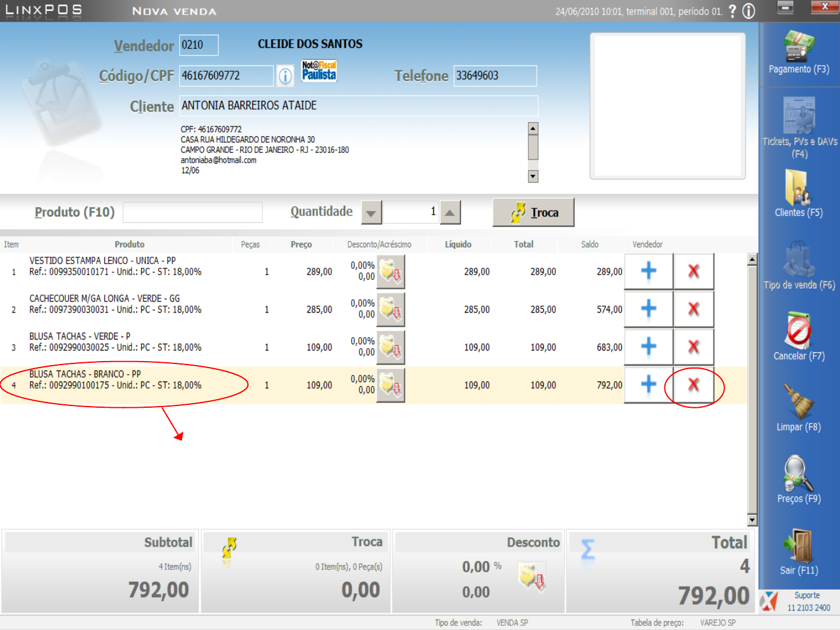Open the help question mark icon
The height and width of the screenshot is (630, 840).
[733, 11]
